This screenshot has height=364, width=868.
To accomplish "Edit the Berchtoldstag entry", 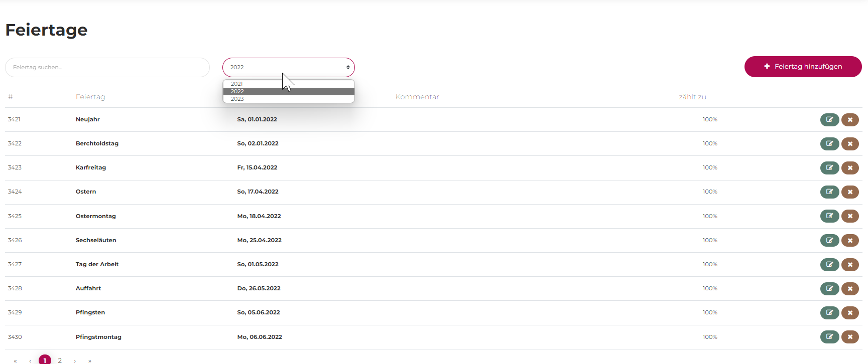I will 829,144.
